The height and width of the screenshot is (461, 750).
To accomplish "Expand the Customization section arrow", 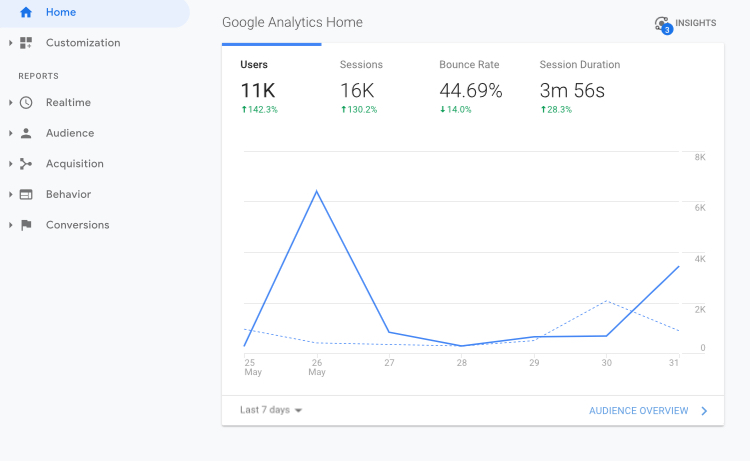I will [x=11, y=43].
